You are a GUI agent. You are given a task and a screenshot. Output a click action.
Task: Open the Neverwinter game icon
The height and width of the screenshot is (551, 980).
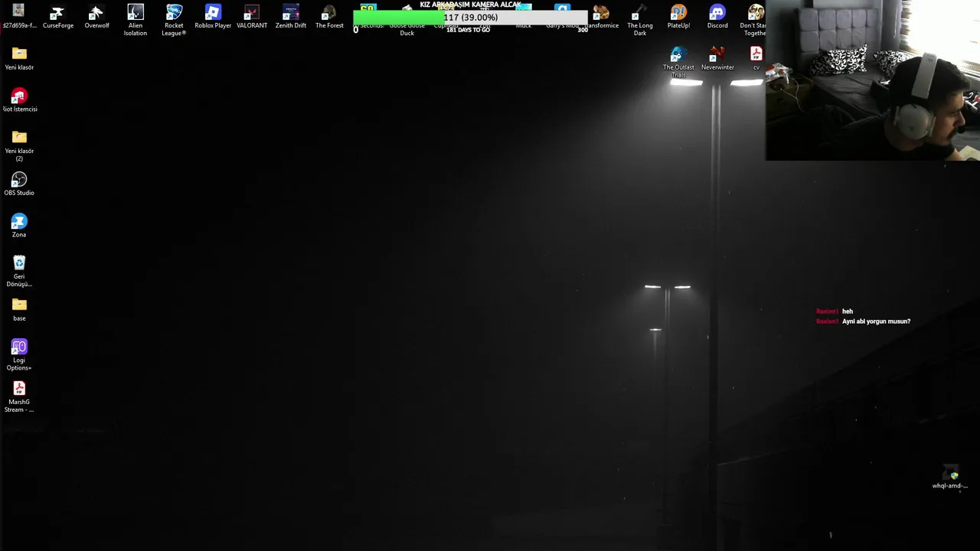pos(717,59)
